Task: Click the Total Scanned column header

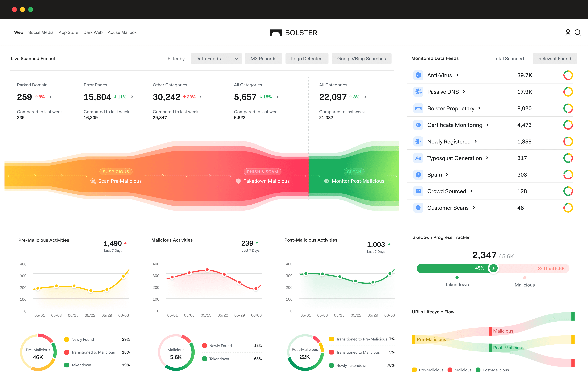Action: (x=509, y=59)
